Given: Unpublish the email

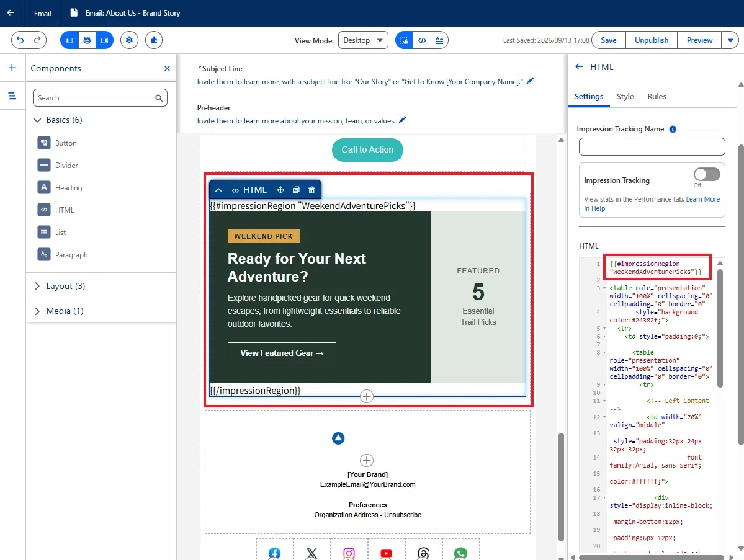Looking at the screenshot, I should (652, 40).
